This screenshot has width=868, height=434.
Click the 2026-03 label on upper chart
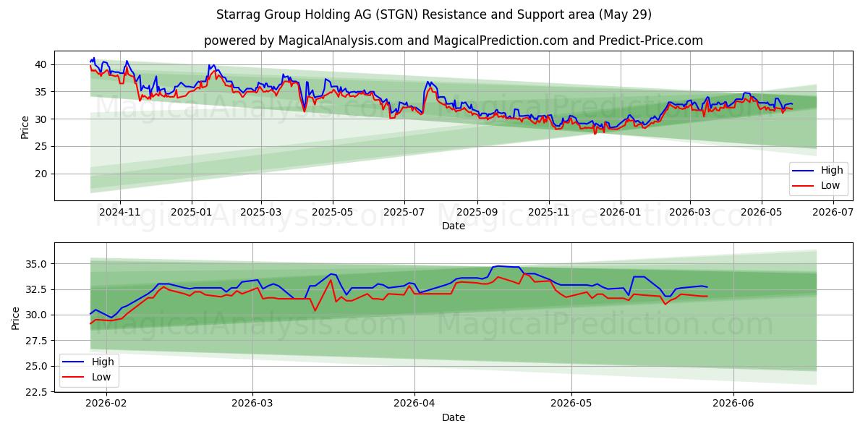(689, 212)
